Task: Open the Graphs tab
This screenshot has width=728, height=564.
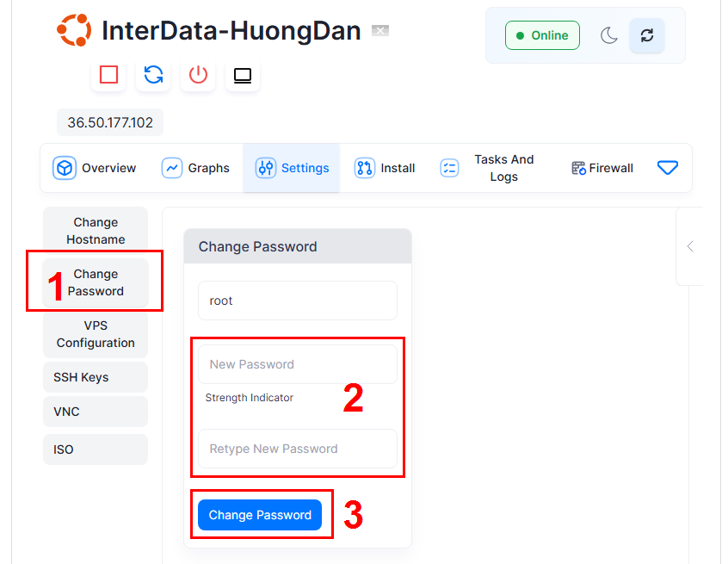Action: [195, 168]
